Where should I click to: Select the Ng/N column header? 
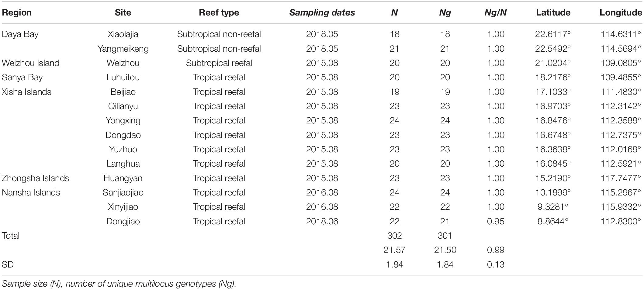[496, 12]
